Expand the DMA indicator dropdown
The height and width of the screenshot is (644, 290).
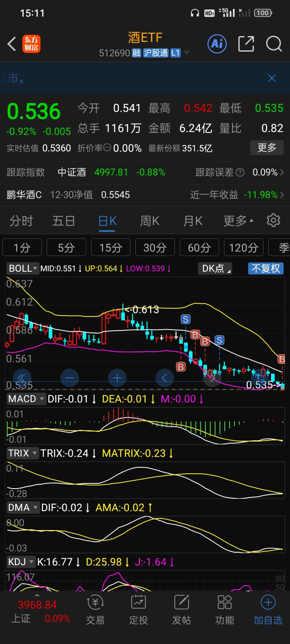coord(23,508)
